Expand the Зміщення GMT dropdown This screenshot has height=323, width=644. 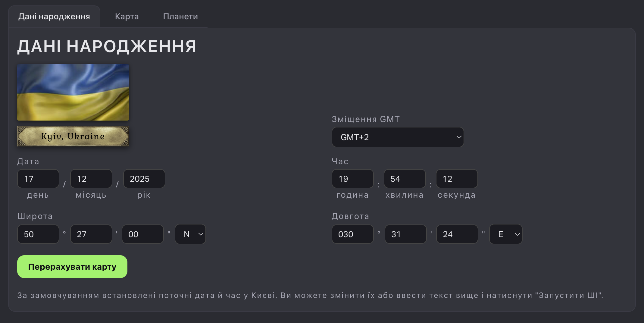(x=398, y=137)
